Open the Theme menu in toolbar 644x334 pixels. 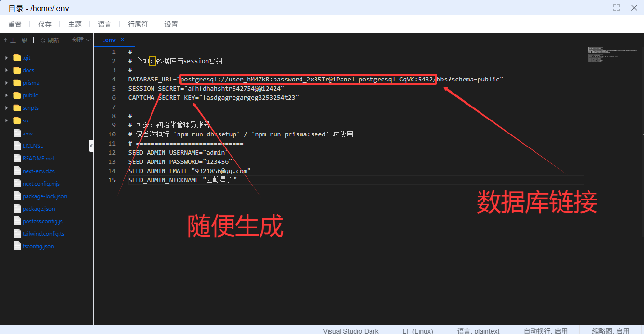click(75, 24)
